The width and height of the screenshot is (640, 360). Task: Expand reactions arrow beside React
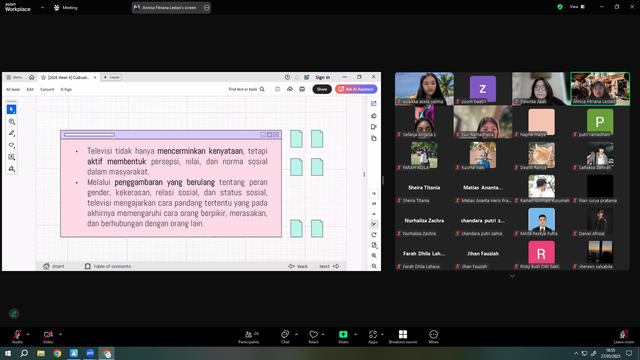pos(323,334)
